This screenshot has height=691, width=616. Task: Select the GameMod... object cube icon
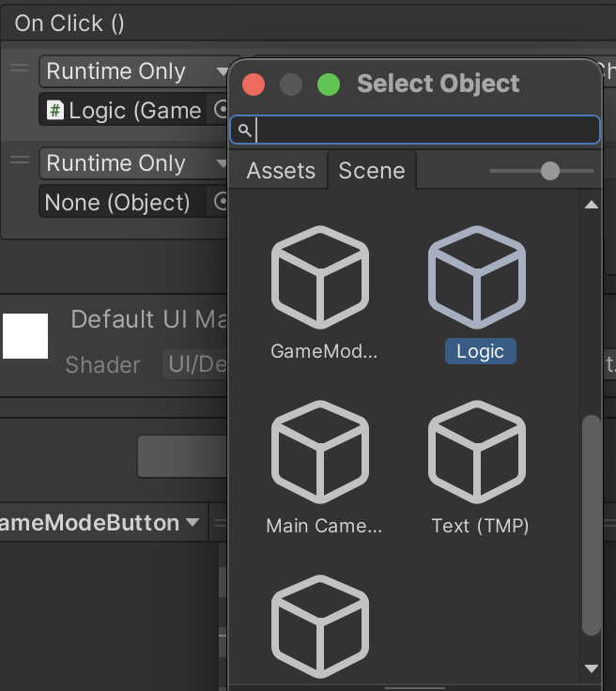point(320,275)
